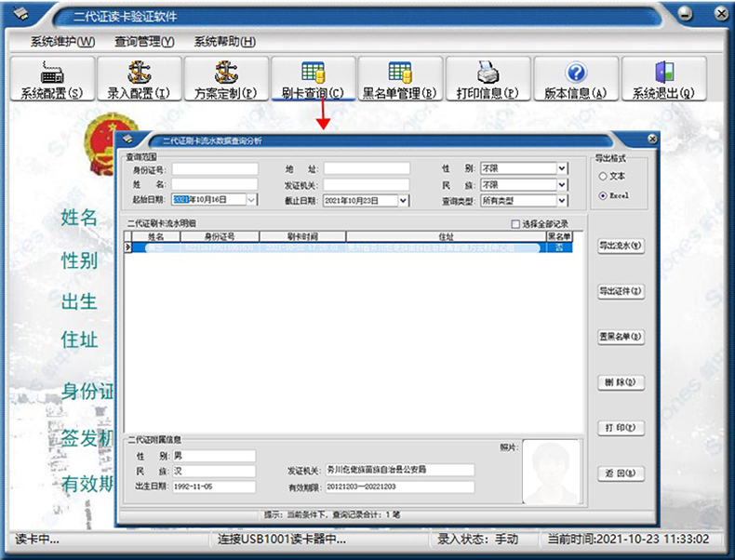
Task: Expand the 性别 gender dropdown
Action: tap(562, 168)
